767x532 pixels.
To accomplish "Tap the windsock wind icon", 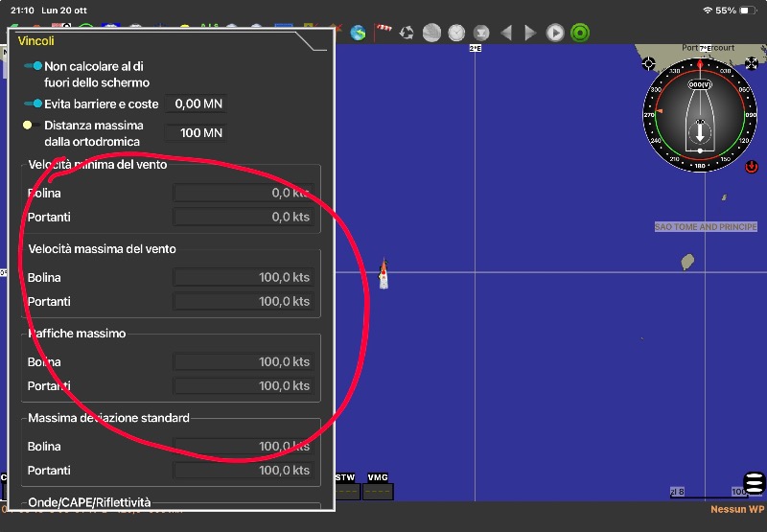I will 383,33.
